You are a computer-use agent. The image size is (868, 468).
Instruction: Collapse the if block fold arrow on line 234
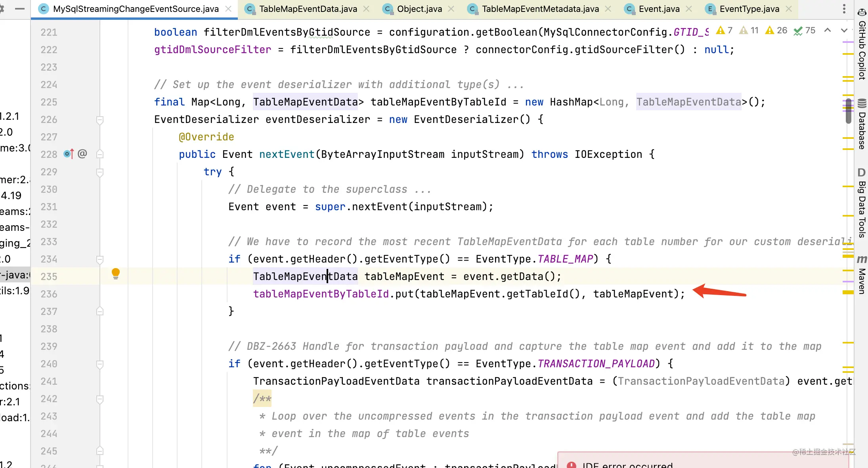(x=99, y=260)
